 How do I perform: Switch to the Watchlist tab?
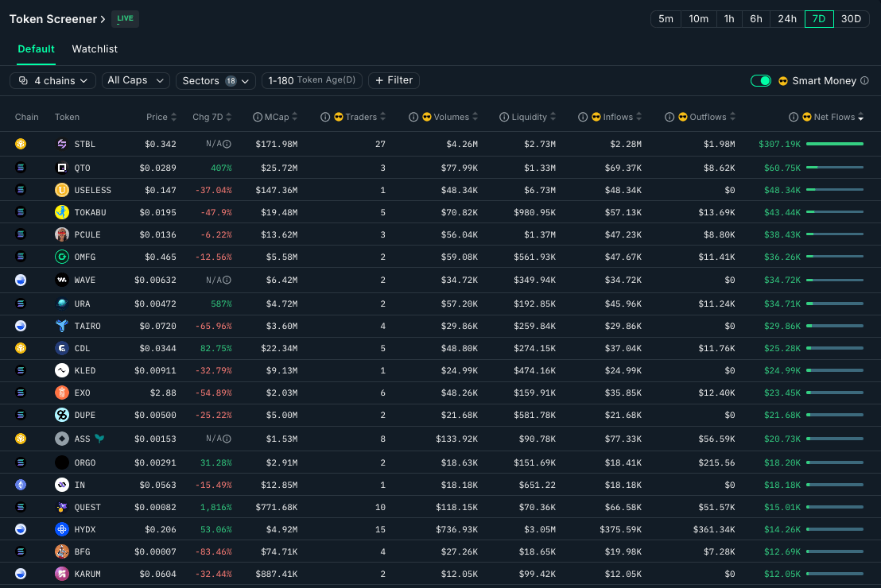(95, 48)
